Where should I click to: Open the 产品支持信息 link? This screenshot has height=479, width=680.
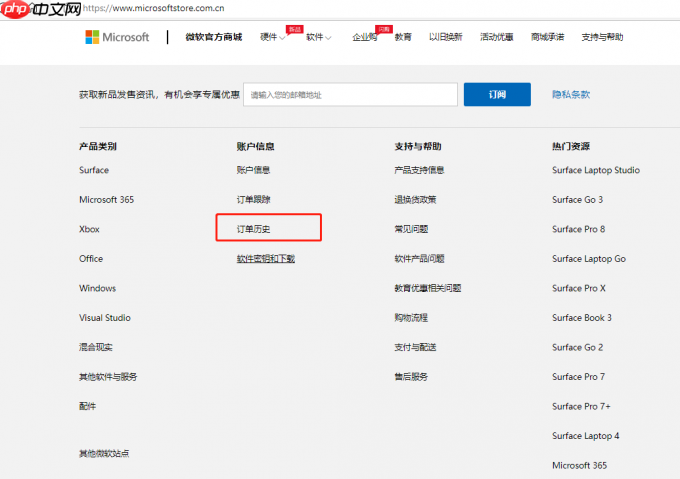click(x=419, y=170)
